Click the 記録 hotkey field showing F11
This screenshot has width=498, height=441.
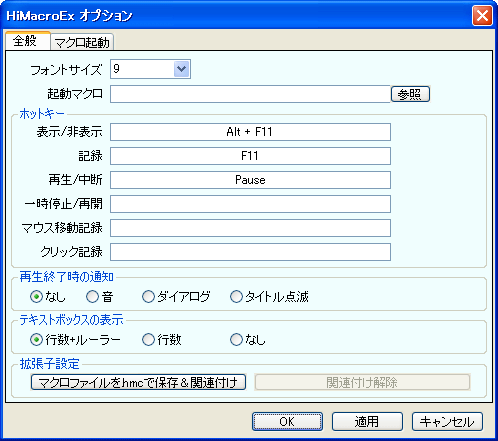[250, 156]
